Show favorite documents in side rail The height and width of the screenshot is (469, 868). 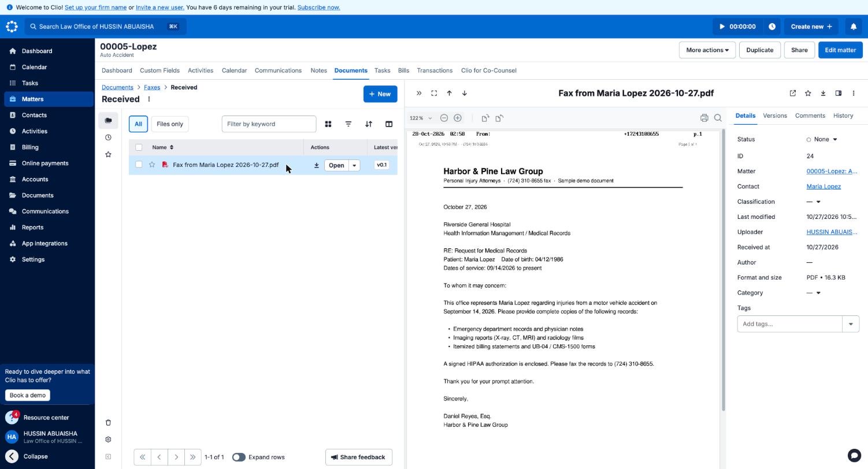point(108,154)
